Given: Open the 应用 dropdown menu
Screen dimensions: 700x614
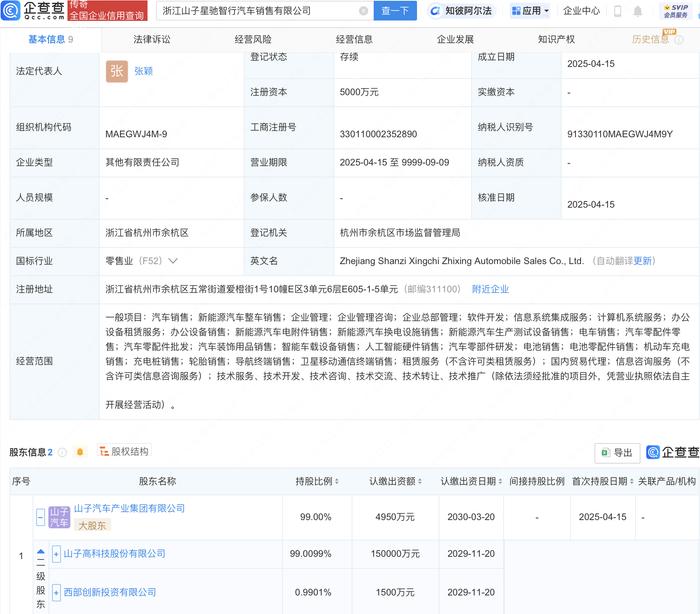Looking at the screenshot, I should (530, 11).
